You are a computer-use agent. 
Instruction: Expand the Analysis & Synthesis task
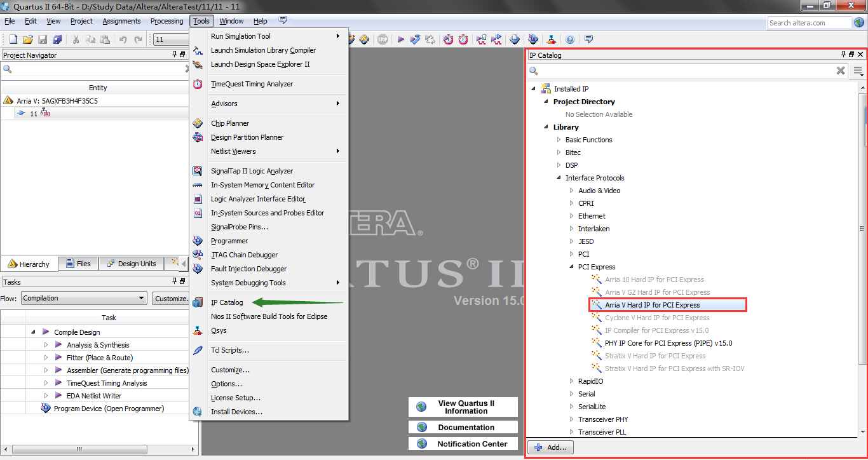[x=46, y=345]
